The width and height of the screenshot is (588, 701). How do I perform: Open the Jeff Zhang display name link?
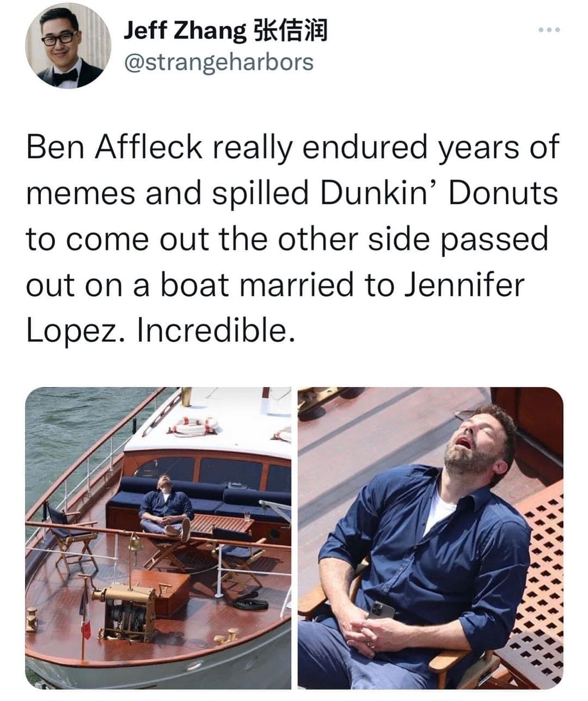[x=184, y=31]
